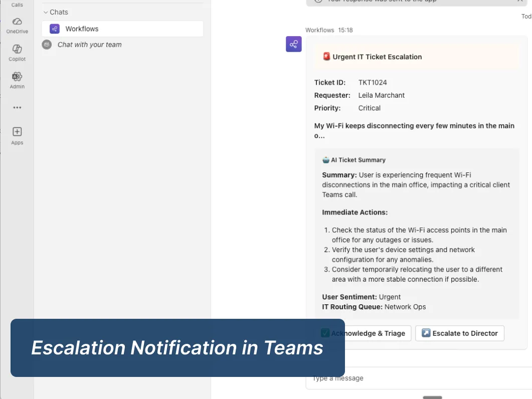Click the Immediate Actions heading
Viewport: 532px width, 399px height.
click(x=355, y=213)
